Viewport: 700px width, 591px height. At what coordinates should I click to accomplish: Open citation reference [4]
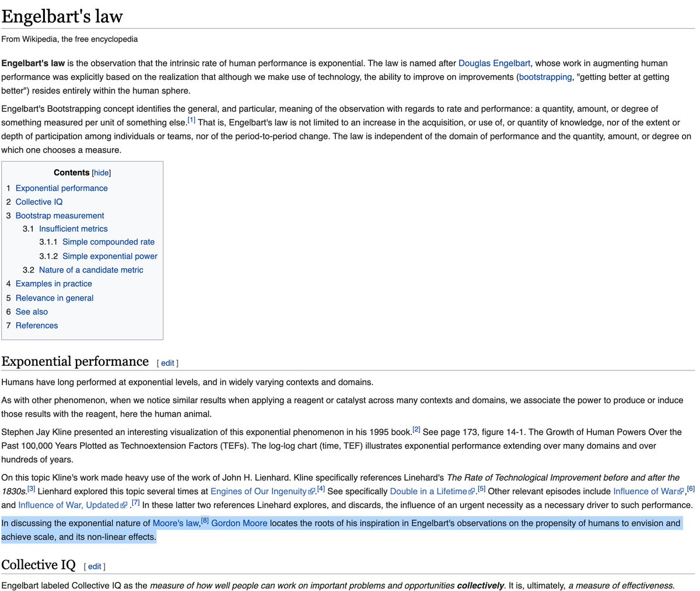[x=321, y=489]
